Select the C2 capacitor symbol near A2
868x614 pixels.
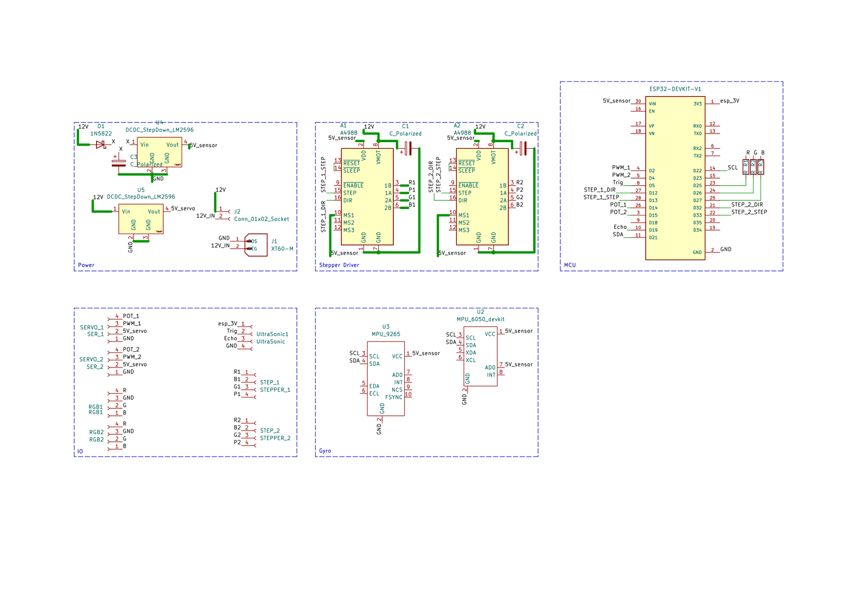coord(522,148)
